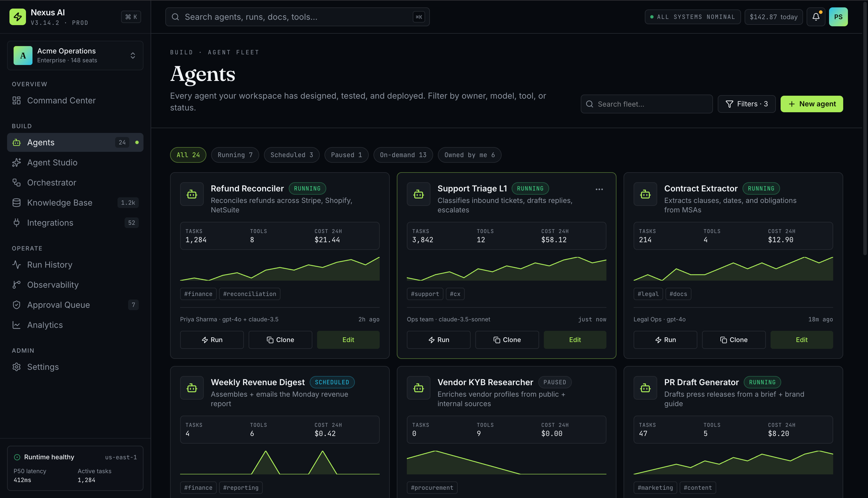Edit the Contract Extractor agent
This screenshot has height=498, width=868.
(802, 340)
